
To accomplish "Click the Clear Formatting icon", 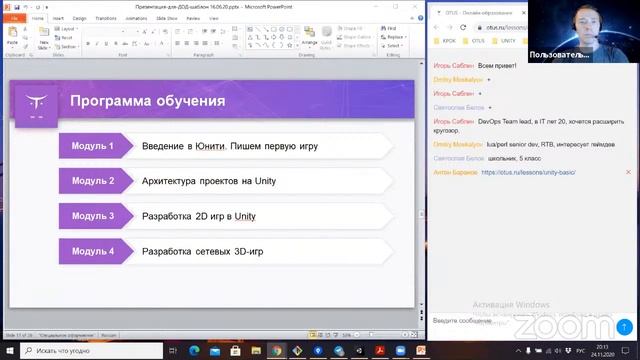I will pos(165,31).
